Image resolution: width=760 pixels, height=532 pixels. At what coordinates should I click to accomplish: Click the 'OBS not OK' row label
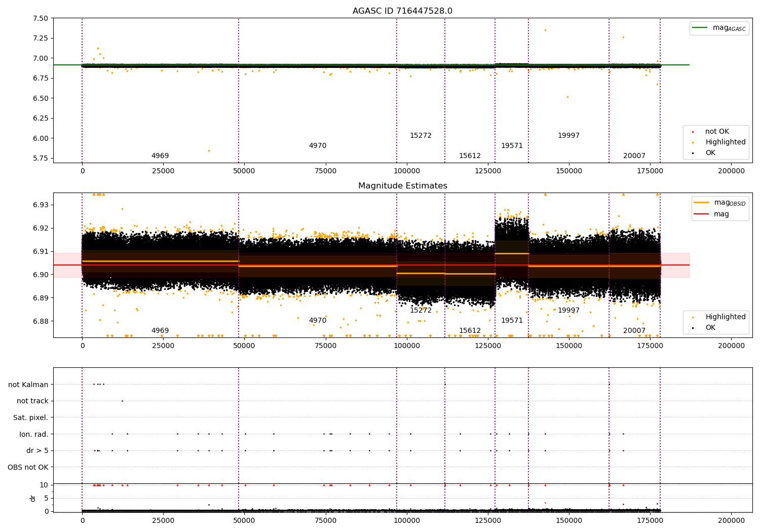[x=28, y=467]
